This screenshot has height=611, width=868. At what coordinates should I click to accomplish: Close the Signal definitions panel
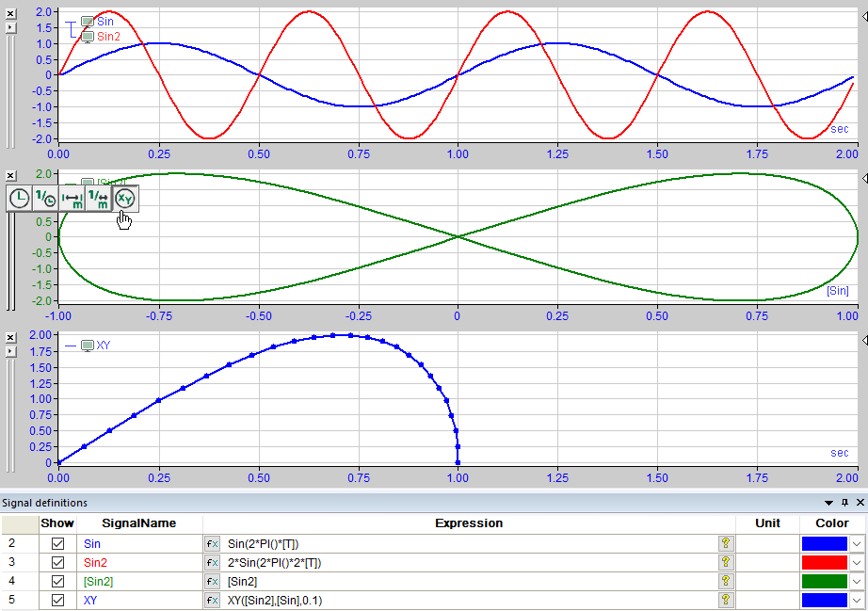coord(860,503)
